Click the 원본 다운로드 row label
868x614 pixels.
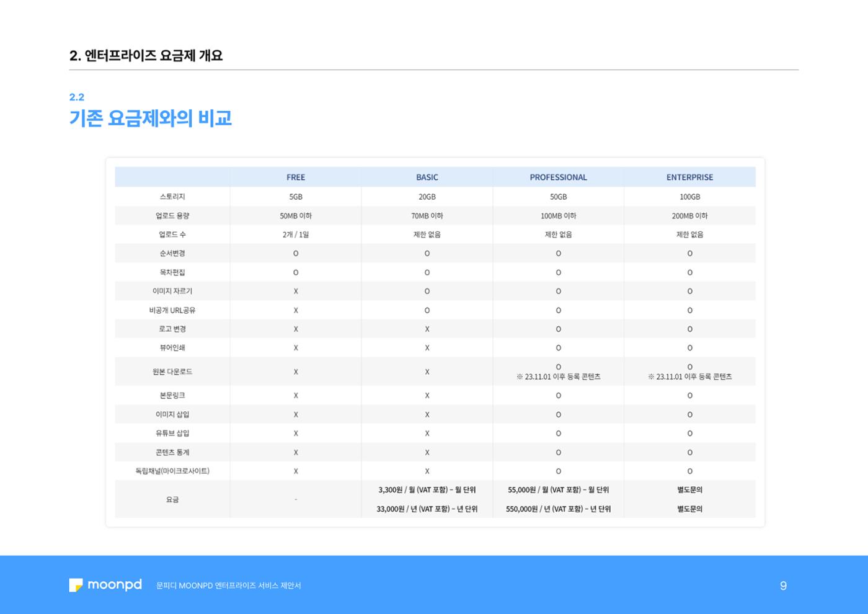172,372
